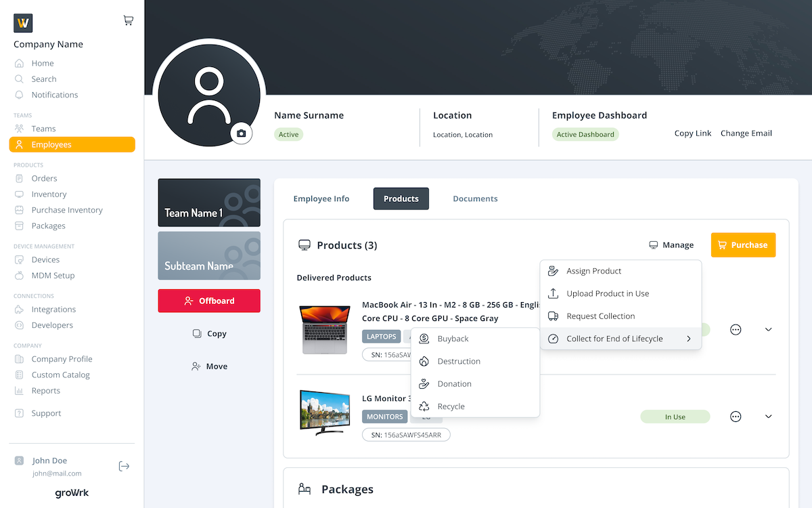
Task: Open the Documents tab
Action: click(475, 199)
